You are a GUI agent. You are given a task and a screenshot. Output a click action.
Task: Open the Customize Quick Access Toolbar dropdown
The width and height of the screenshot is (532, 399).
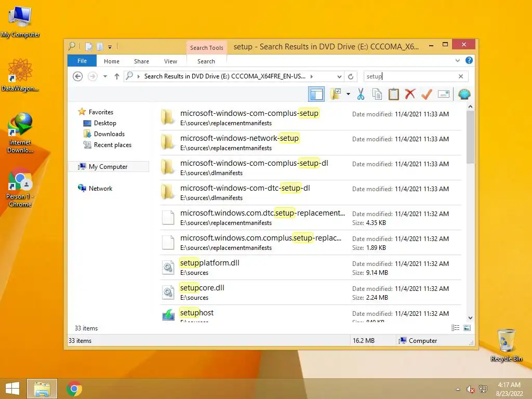point(110,47)
